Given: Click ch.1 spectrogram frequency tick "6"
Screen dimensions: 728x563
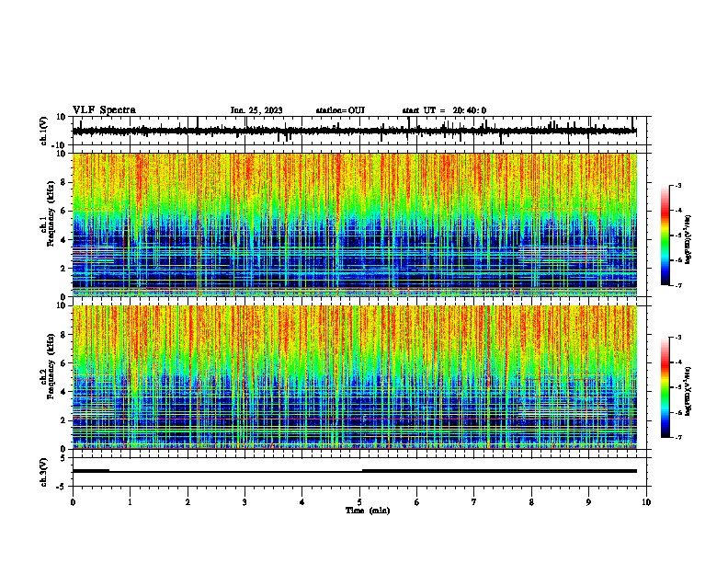Looking at the screenshot, I should coord(63,211).
